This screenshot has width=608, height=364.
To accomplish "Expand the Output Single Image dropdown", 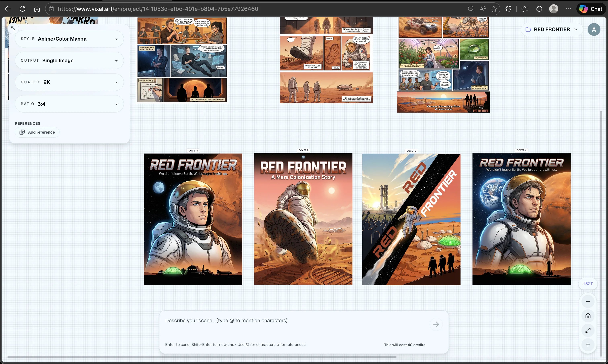I will click(x=69, y=61).
